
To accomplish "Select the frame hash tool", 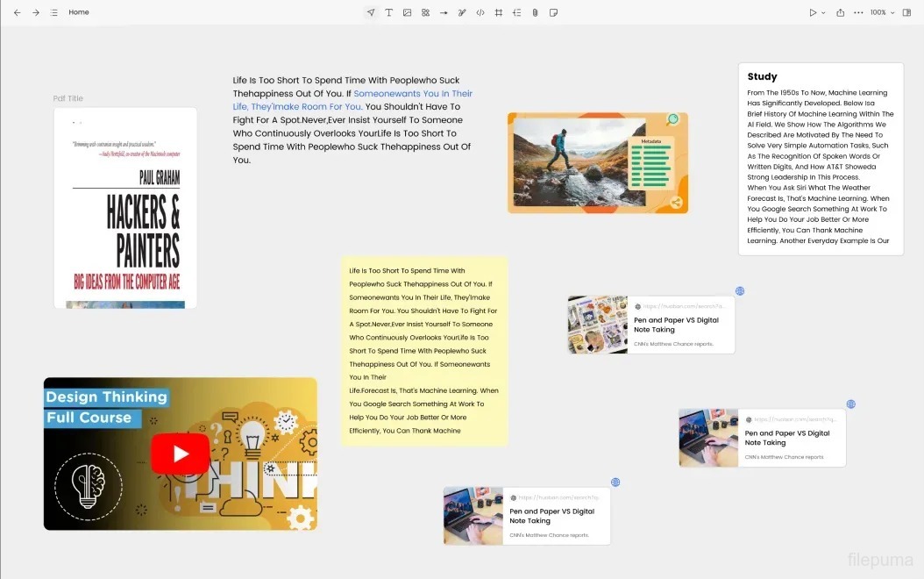I will point(499,12).
